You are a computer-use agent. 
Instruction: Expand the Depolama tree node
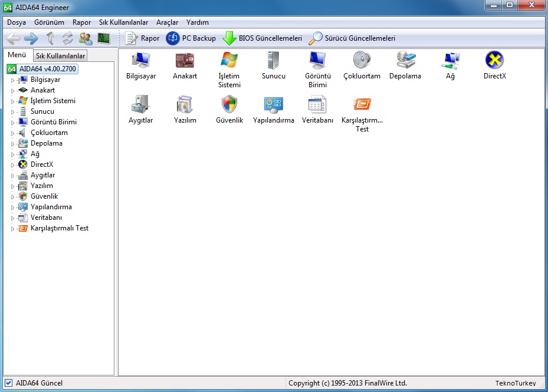[x=12, y=144]
